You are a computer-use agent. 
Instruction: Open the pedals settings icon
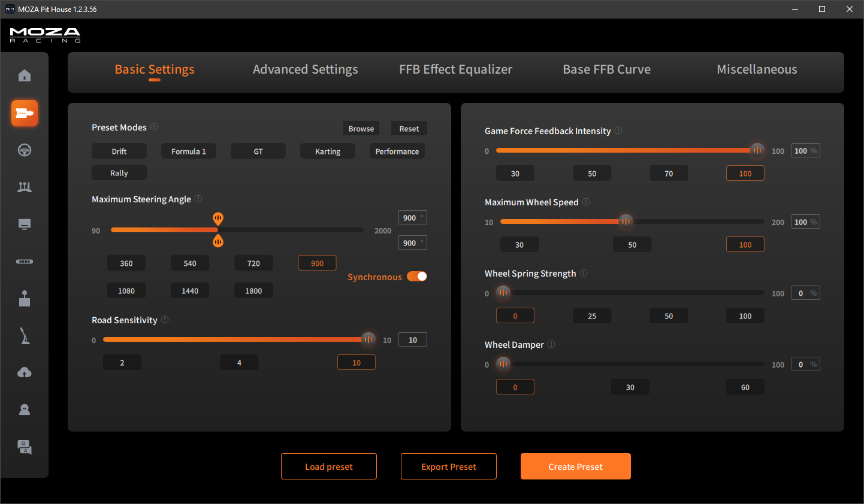25,187
